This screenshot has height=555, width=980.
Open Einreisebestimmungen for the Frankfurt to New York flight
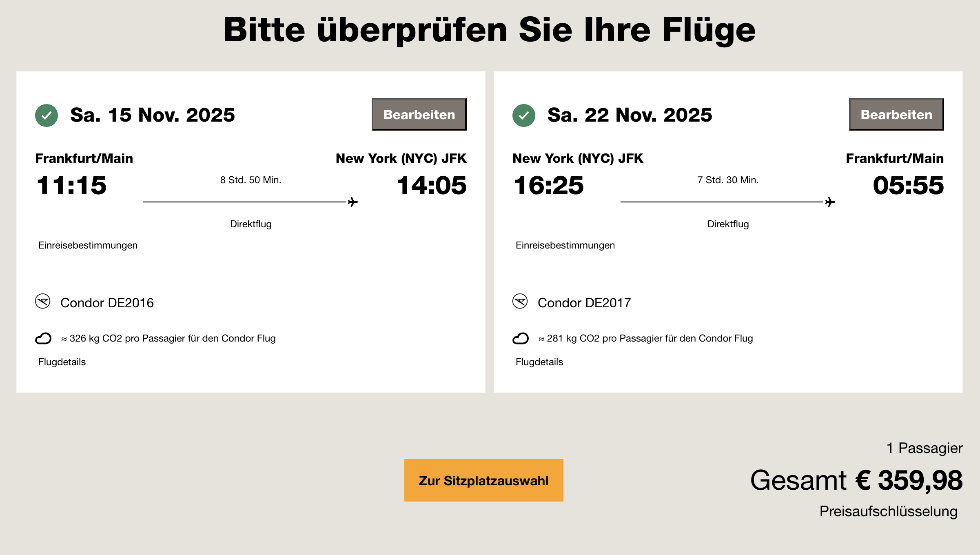click(x=88, y=245)
